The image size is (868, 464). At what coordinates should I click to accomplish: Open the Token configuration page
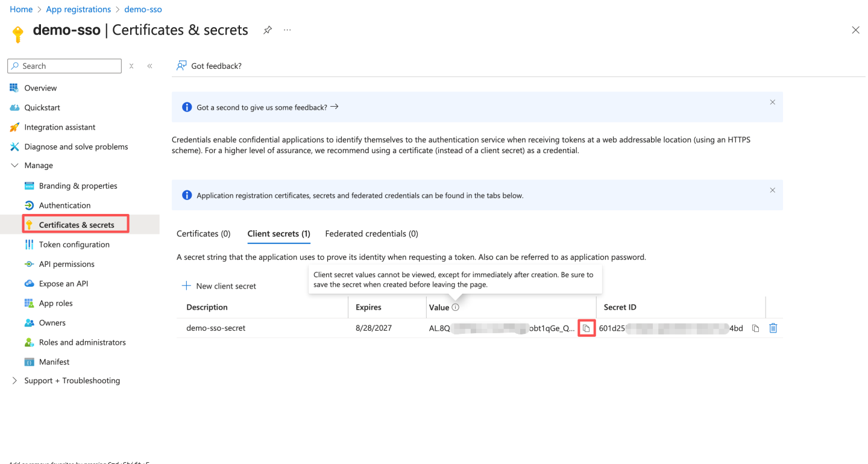point(74,245)
